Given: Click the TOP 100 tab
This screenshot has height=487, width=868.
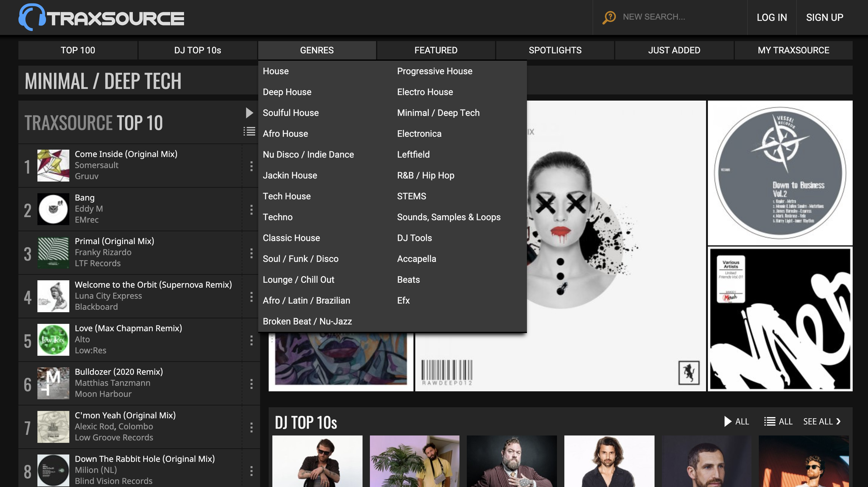Looking at the screenshot, I should click(x=78, y=50).
